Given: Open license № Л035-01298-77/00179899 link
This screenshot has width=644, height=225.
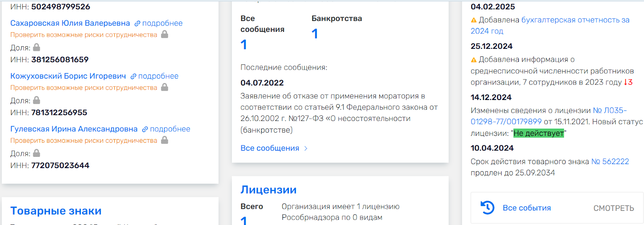Looking at the screenshot, I should tap(549, 116).
